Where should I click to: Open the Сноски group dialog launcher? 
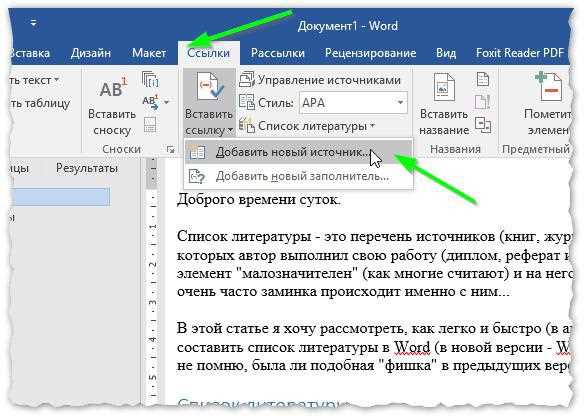coord(171,150)
